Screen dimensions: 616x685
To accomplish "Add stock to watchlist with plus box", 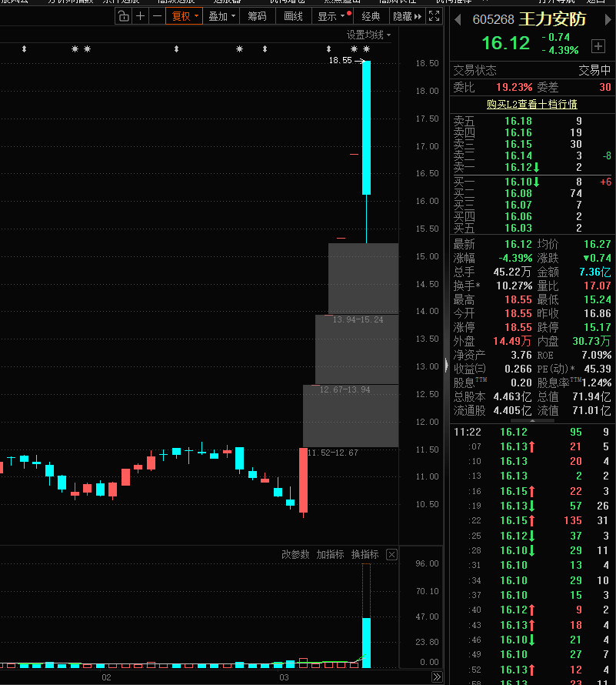I will (x=598, y=45).
